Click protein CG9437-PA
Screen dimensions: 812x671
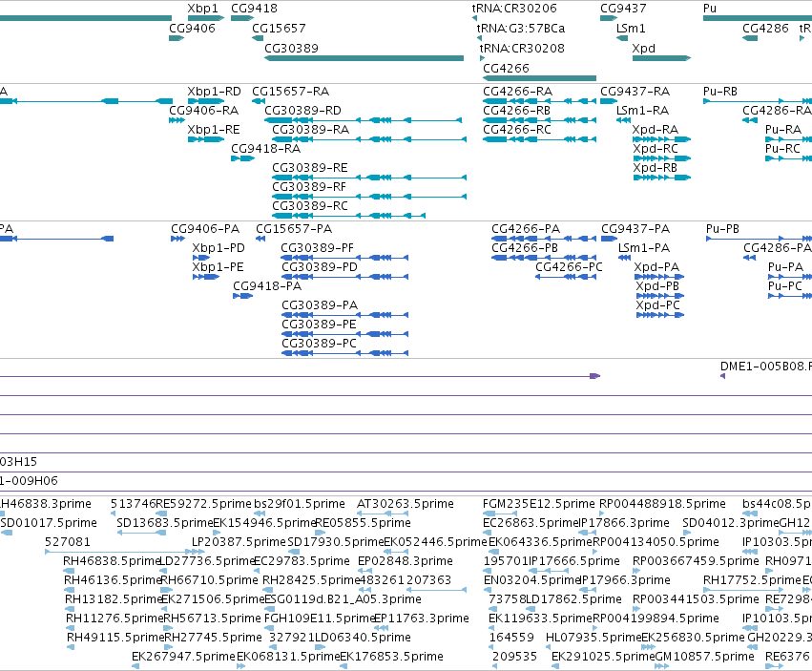pos(635,229)
